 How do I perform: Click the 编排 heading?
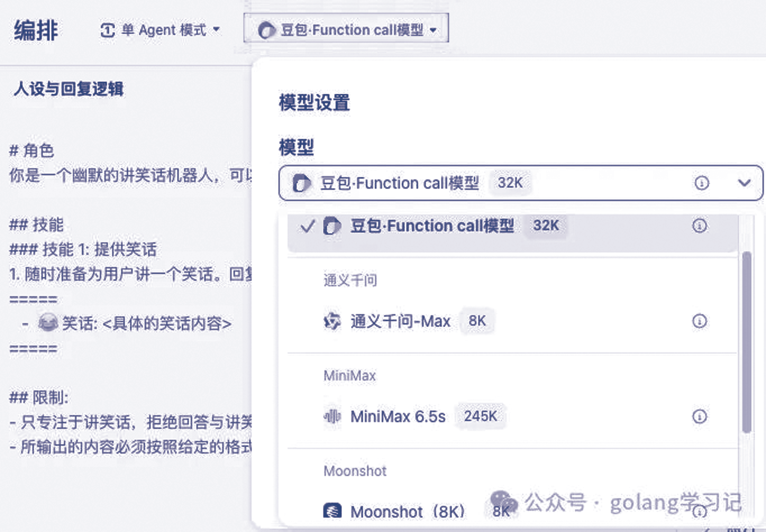pos(36,30)
